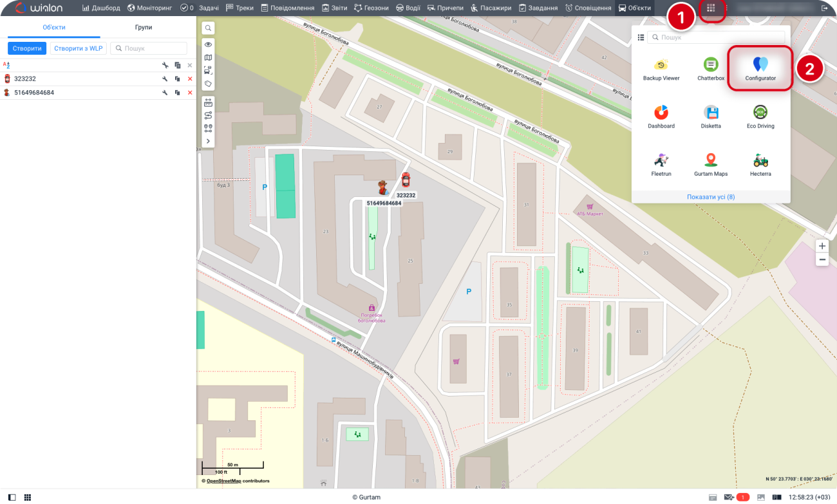This screenshot has width=837, height=504.
Task: Toggle the left panel layout icon in the bottom bar
Action: click(x=12, y=498)
